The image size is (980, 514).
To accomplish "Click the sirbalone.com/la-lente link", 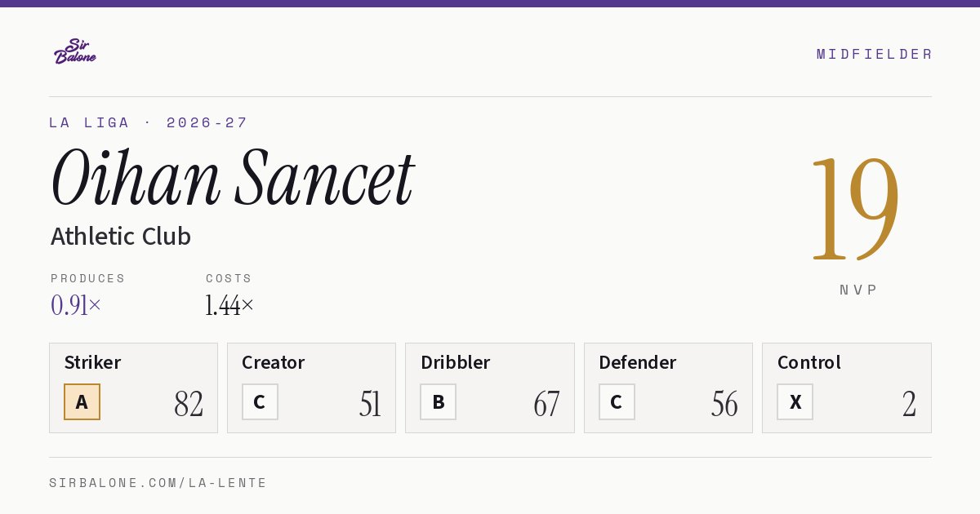I will coord(158,483).
